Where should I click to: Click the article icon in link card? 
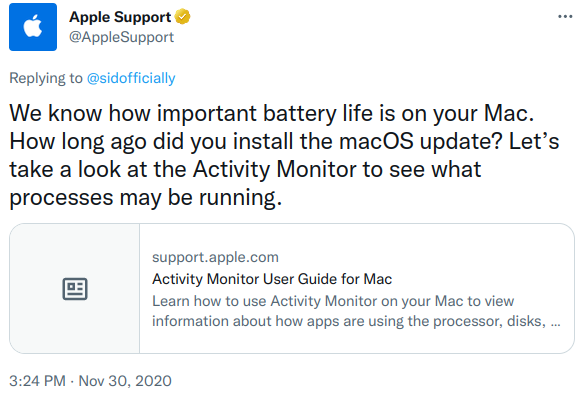(75, 288)
